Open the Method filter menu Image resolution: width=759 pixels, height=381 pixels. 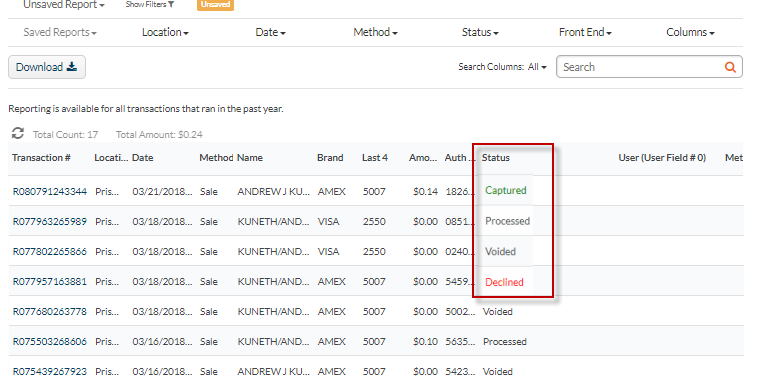coord(375,32)
